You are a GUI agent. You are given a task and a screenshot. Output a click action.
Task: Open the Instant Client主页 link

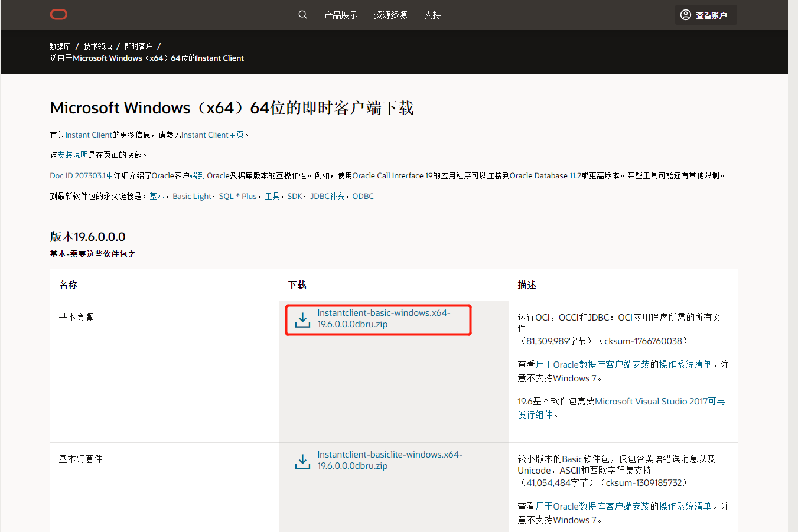213,135
